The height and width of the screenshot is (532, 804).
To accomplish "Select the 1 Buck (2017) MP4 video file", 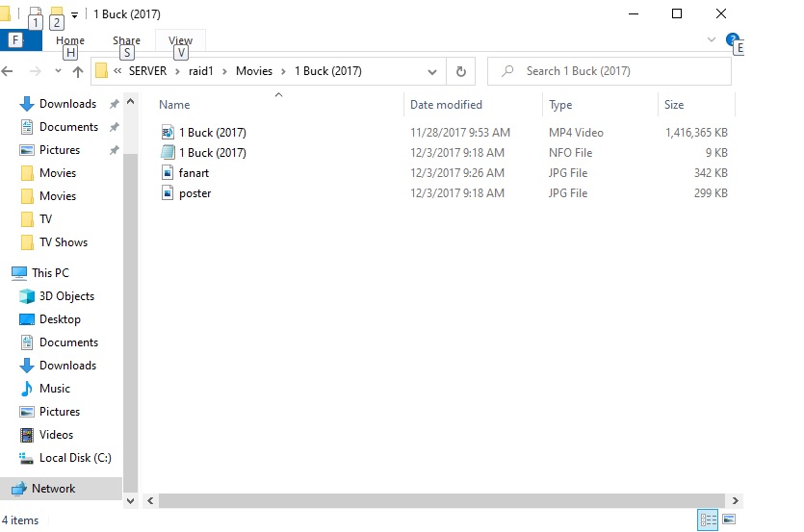I will coord(212,133).
